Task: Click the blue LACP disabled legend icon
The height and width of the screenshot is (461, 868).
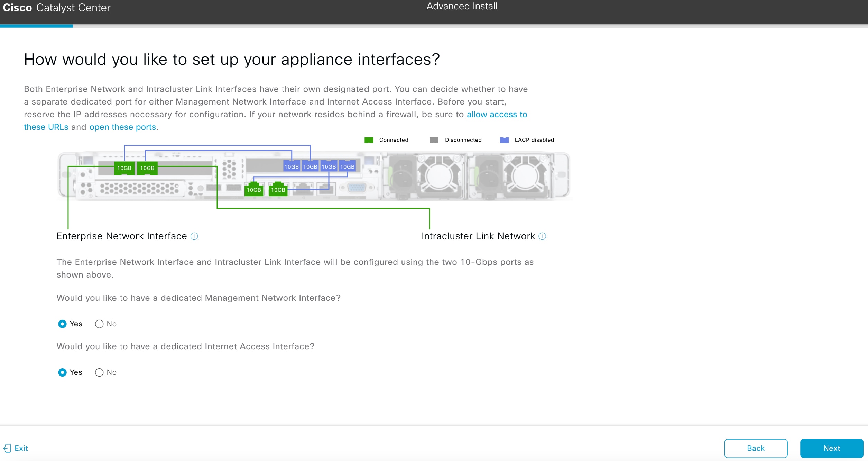Action: (x=504, y=140)
